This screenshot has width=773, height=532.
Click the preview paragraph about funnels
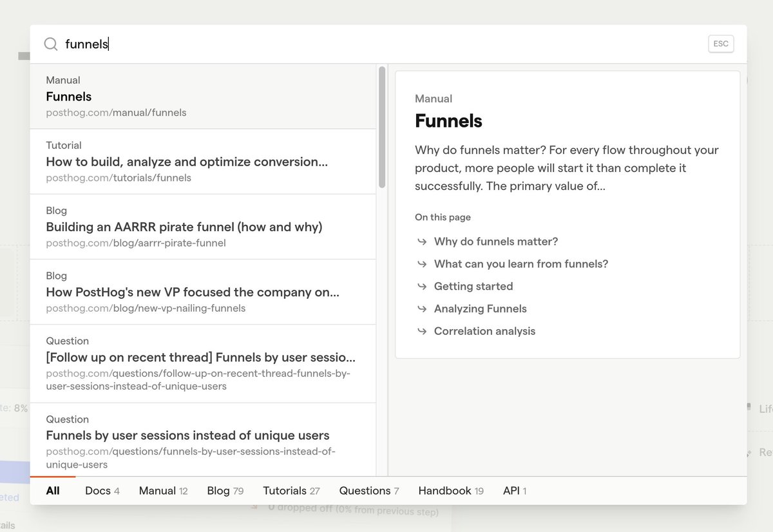point(567,168)
